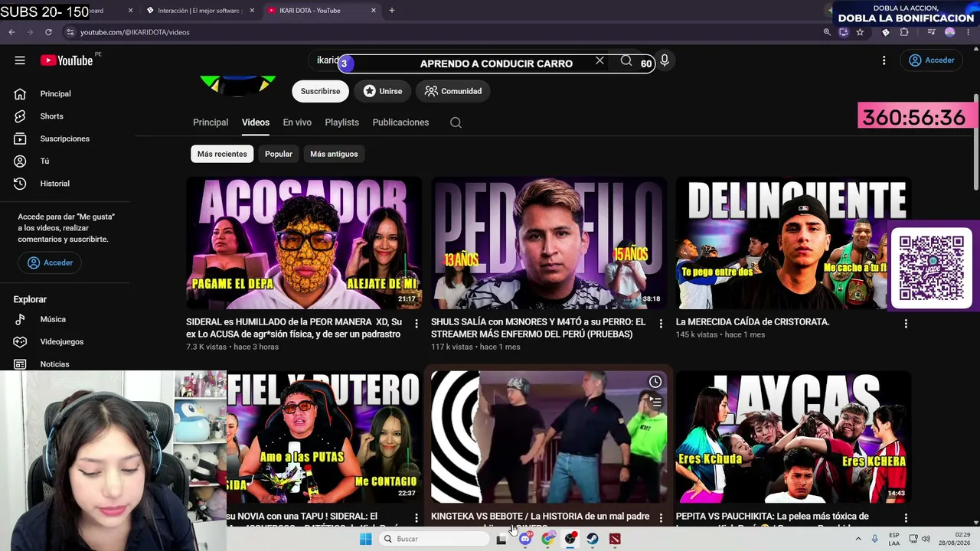The image size is (980, 551).
Task: Open the Windows Start menu
Action: click(x=365, y=539)
